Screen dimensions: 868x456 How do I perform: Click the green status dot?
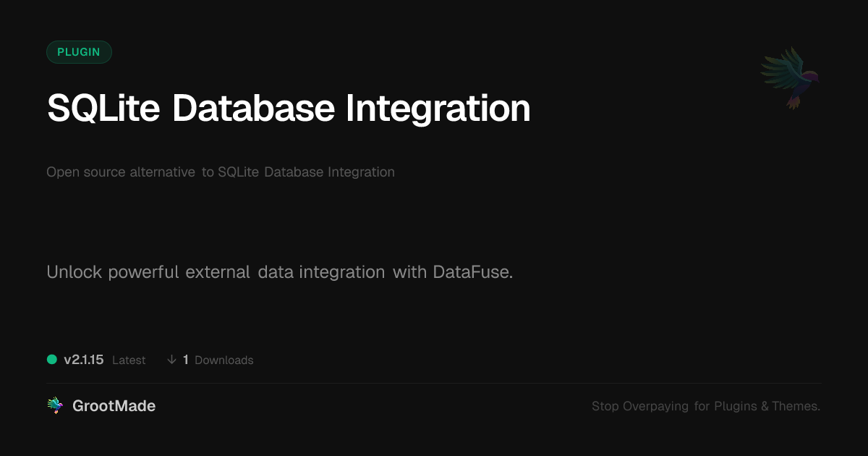tap(52, 359)
